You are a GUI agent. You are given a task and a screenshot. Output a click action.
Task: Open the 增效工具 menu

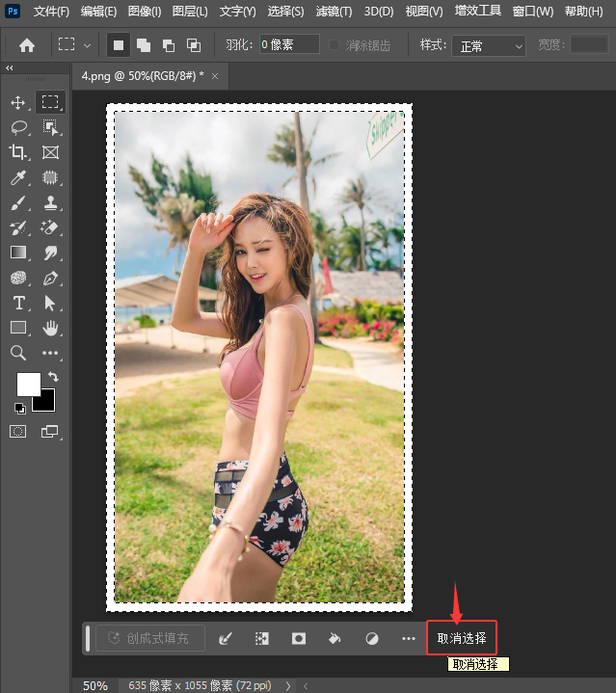coord(478,11)
